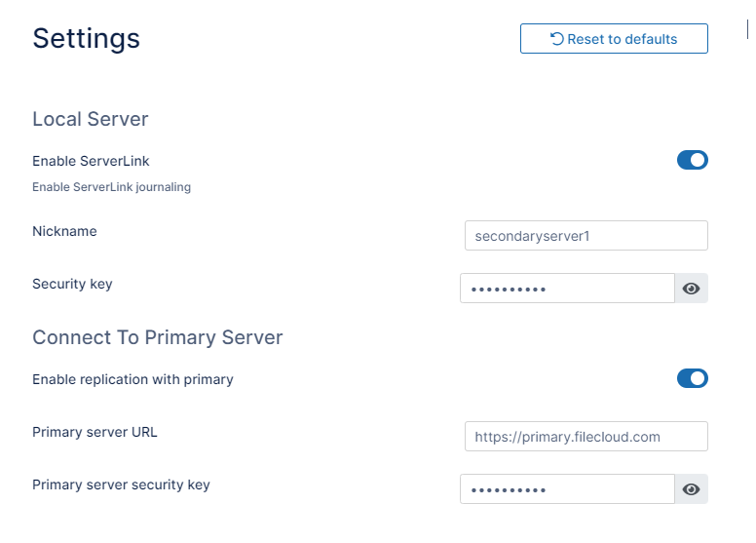Screen dimensions: 756x543
Task: Click the Local Server section heading
Action: click(x=91, y=119)
